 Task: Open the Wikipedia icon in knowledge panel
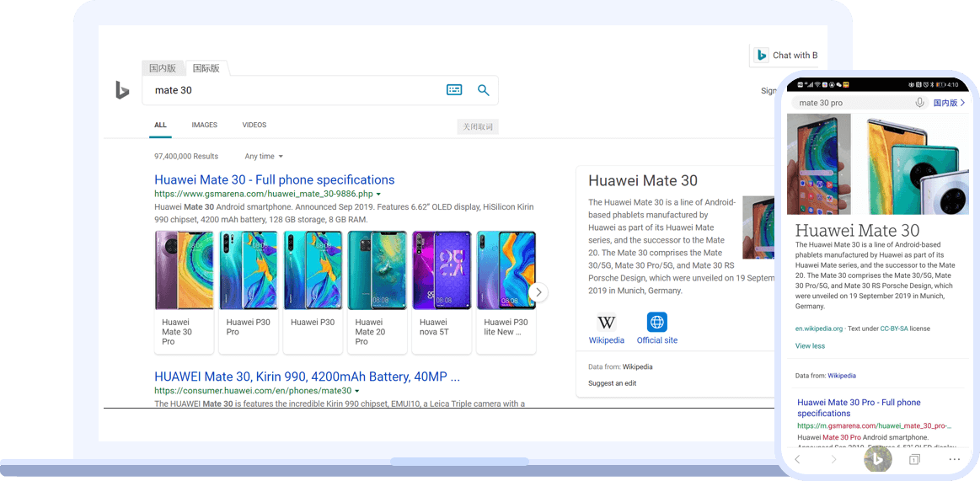(606, 323)
